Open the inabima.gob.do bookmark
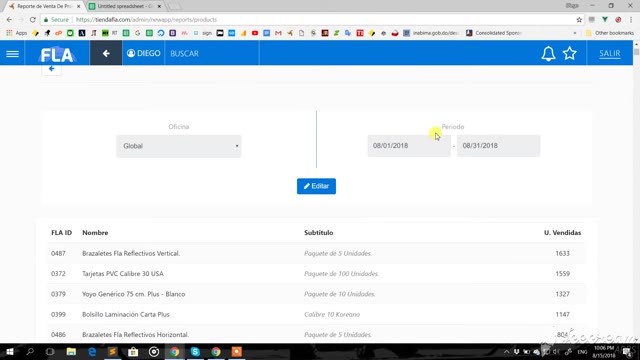This screenshot has height=360, width=640. coord(431,33)
